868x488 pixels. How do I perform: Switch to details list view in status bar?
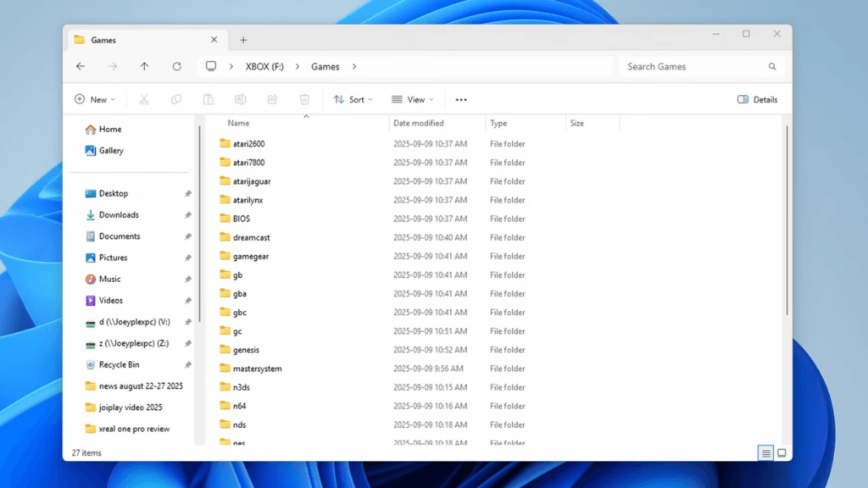point(766,453)
